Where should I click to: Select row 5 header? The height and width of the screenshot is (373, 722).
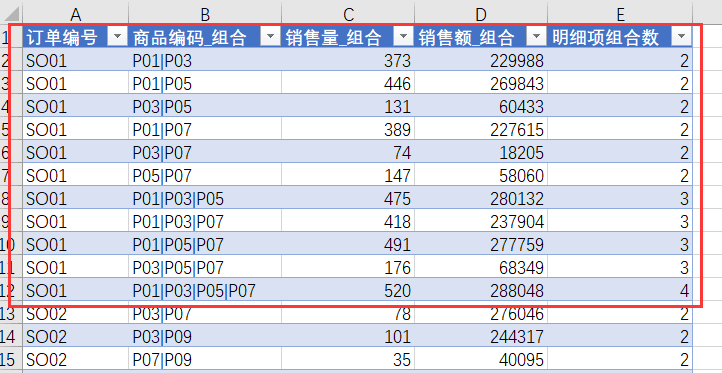(11, 129)
